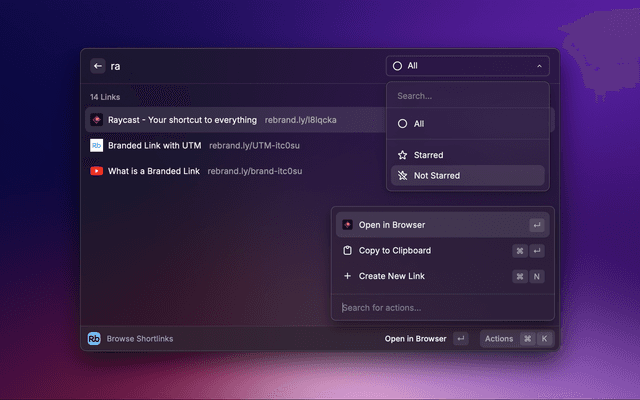Focus the Search for actions field

pyautogui.click(x=440, y=307)
